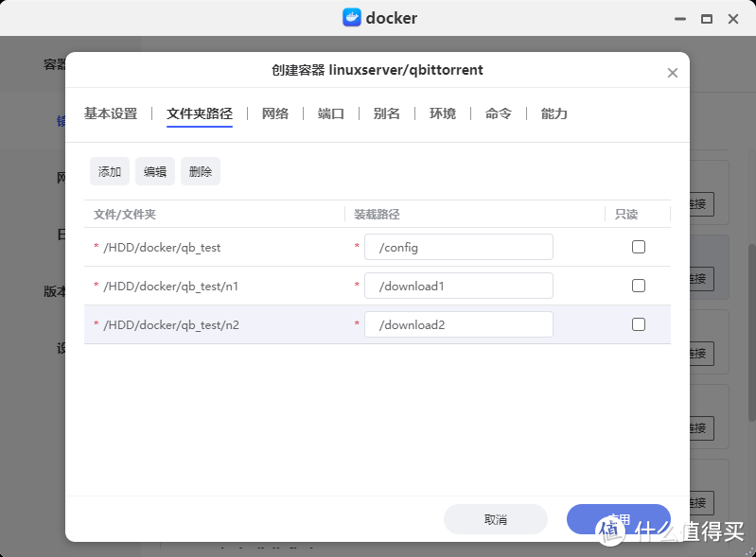Cancel with the 取消 button
756x557 pixels.
[496, 519]
